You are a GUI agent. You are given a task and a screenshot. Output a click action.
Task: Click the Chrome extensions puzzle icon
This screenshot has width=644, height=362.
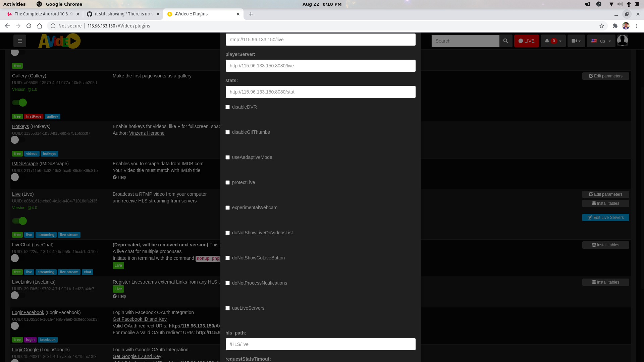point(615,26)
